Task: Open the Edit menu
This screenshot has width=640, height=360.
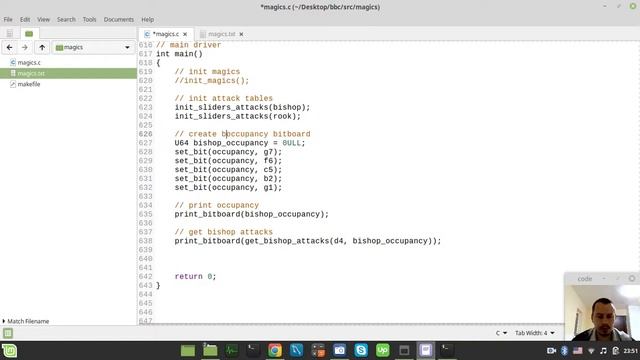Action: (25, 20)
